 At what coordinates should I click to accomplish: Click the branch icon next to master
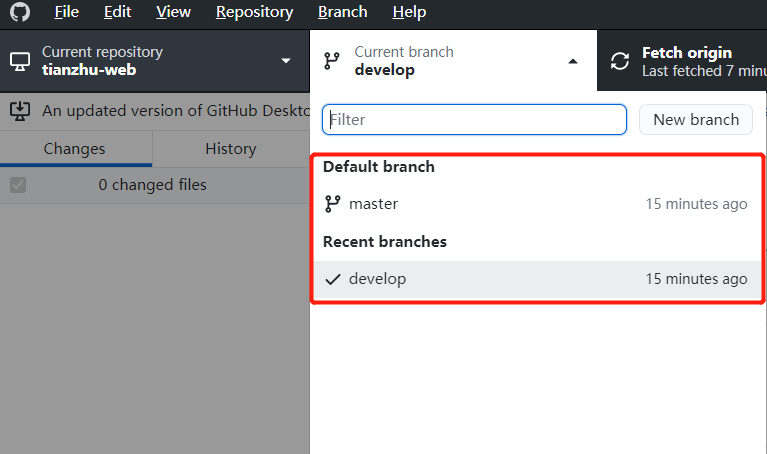tap(333, 204)
